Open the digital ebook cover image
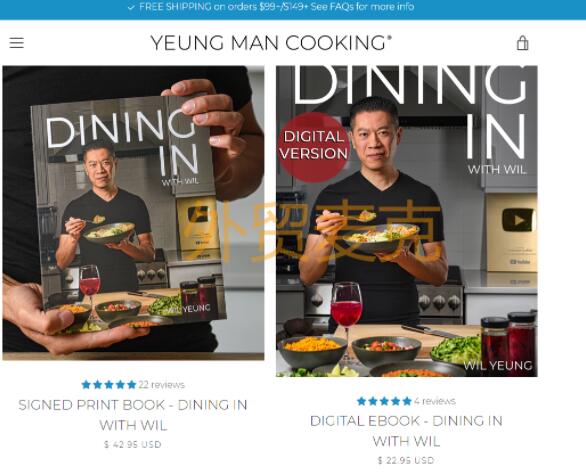Image resolution: width=586 pixels, height=474 pixels. click(407, 221)
